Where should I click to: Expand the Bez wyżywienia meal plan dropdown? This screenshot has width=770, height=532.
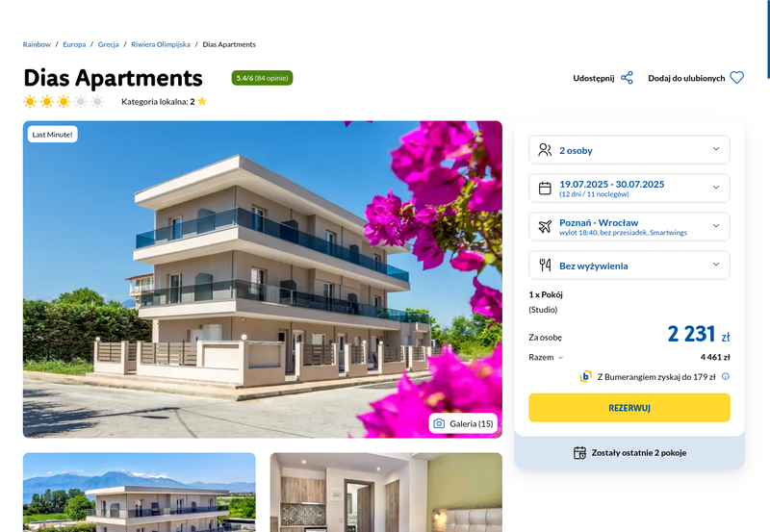[x=629, y=265]
